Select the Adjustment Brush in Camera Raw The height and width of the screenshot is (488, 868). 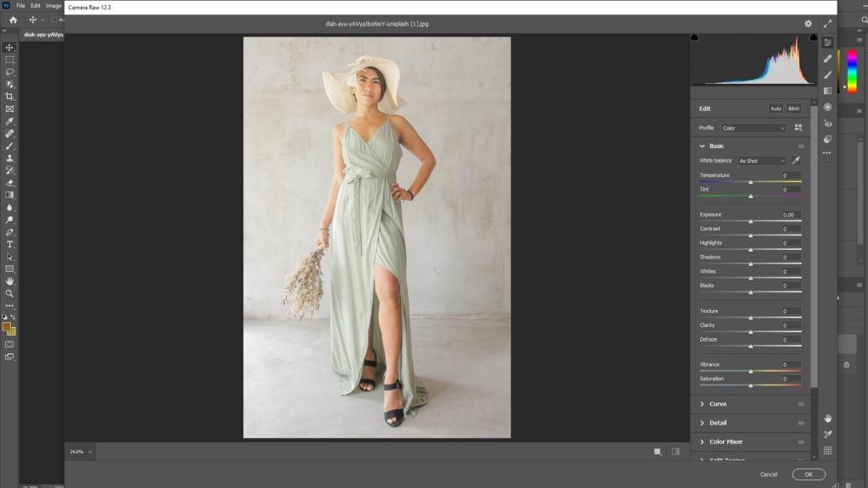click(x=827, y=75)
